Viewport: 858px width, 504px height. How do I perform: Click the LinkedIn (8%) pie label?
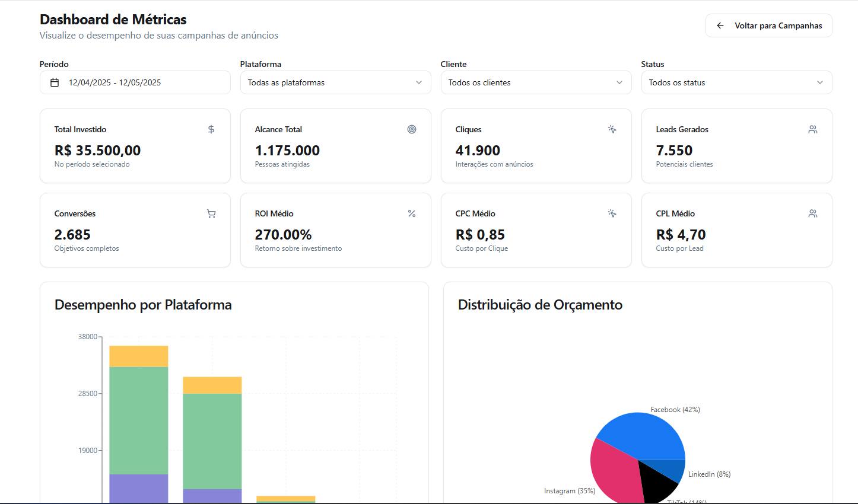pos(709,474)
